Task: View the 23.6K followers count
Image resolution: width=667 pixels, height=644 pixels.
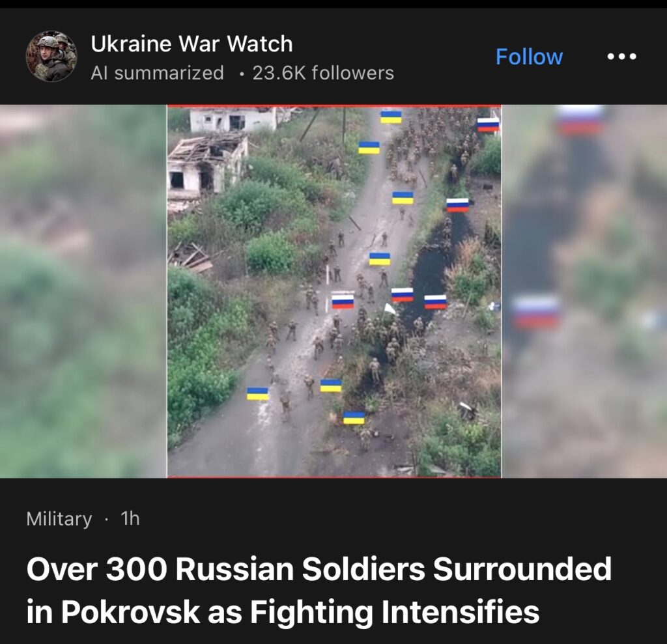Action: pyautogui.click(x=323, y=73)
